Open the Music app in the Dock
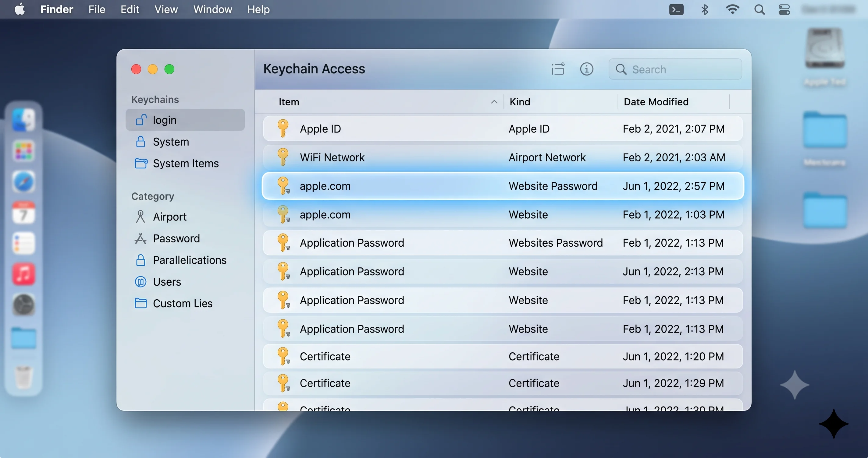868x458 pixels. click(x=23, y=274)
